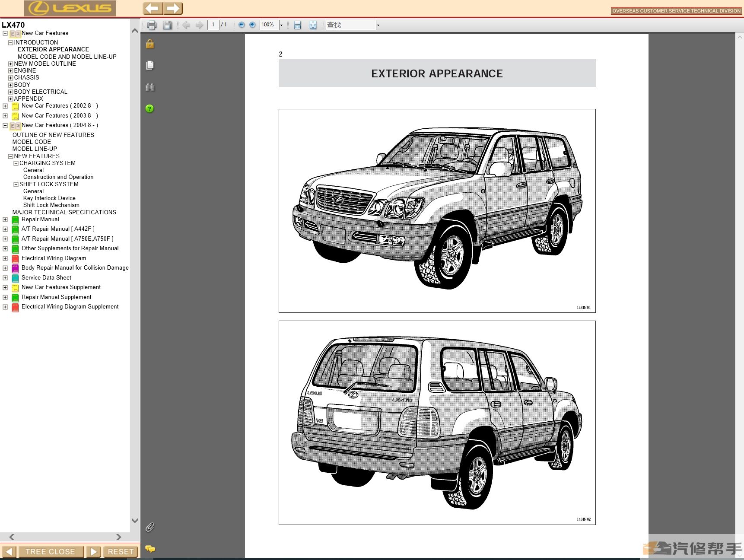Open Other Supplements for Repair Manual

(x=70, y=248)
